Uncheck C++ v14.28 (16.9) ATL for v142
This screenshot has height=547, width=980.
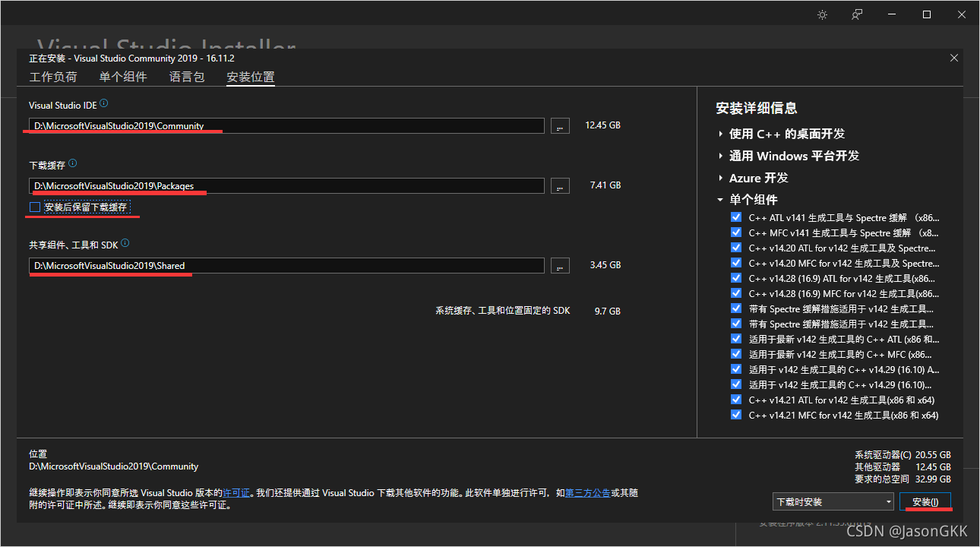[735, 278]
